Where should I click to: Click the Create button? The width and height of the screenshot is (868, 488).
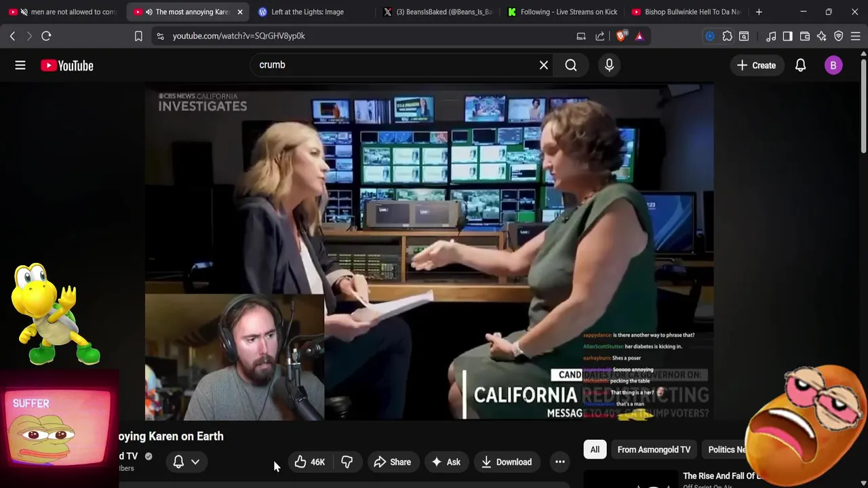tap(756, 65)
